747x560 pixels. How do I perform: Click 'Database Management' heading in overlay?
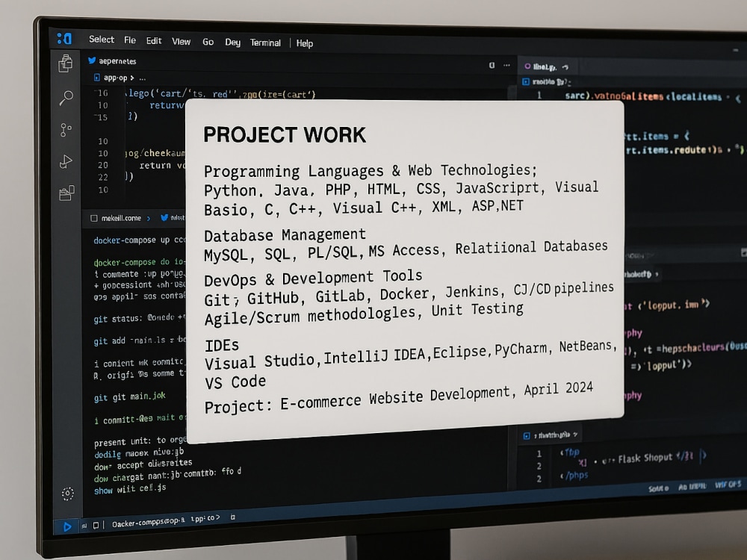[285, 234]
